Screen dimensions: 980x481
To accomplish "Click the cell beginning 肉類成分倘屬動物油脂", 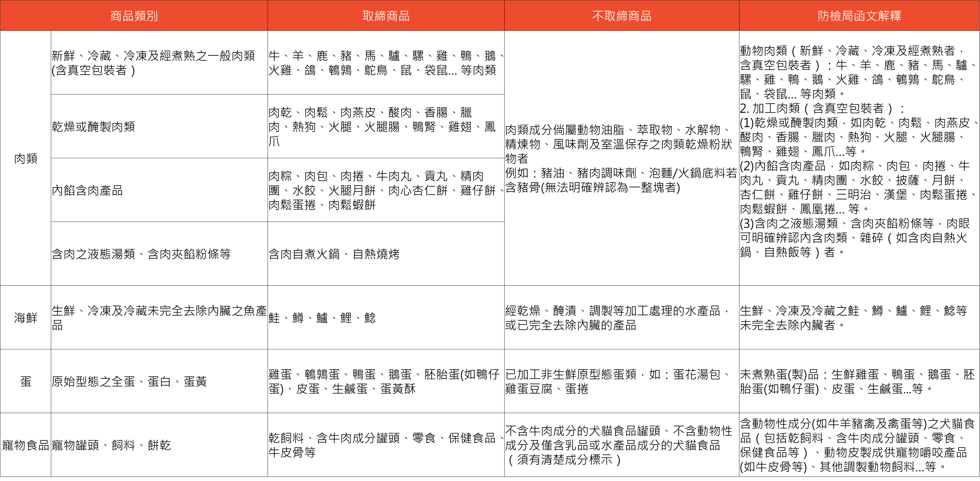I will (622, 158).
